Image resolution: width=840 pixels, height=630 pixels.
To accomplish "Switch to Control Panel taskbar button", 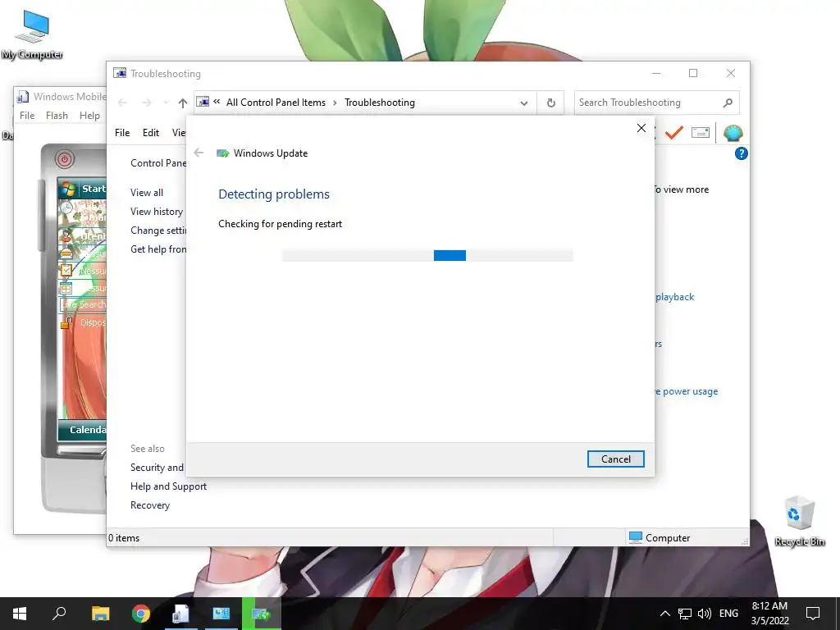I will [x=221, y=614].
